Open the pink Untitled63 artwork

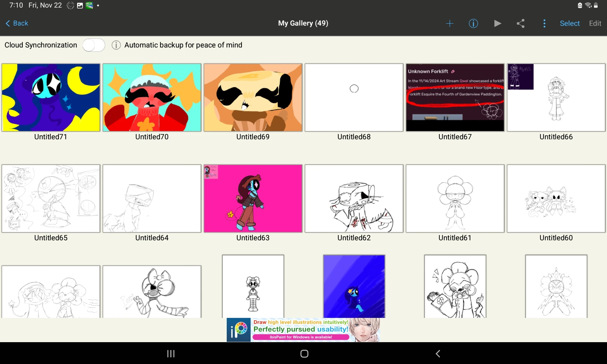(253, 199)
